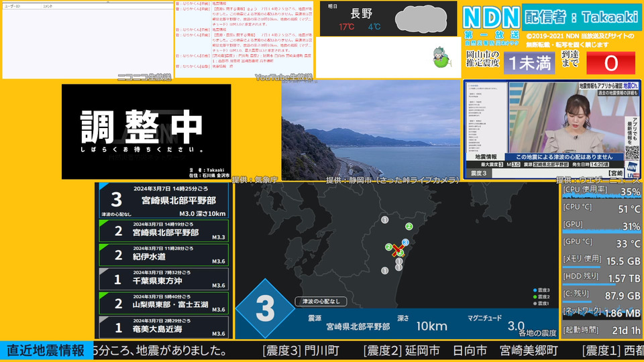Open the Weathernews broadcast video thumbnail
Viewport: 644px width, 362px height.
tap(552, 129)
